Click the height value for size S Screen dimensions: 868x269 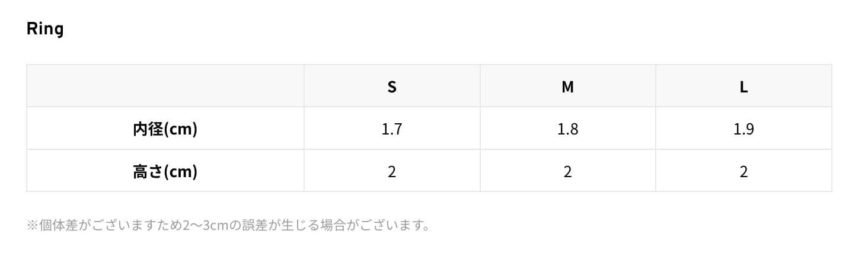pos(392,172)
